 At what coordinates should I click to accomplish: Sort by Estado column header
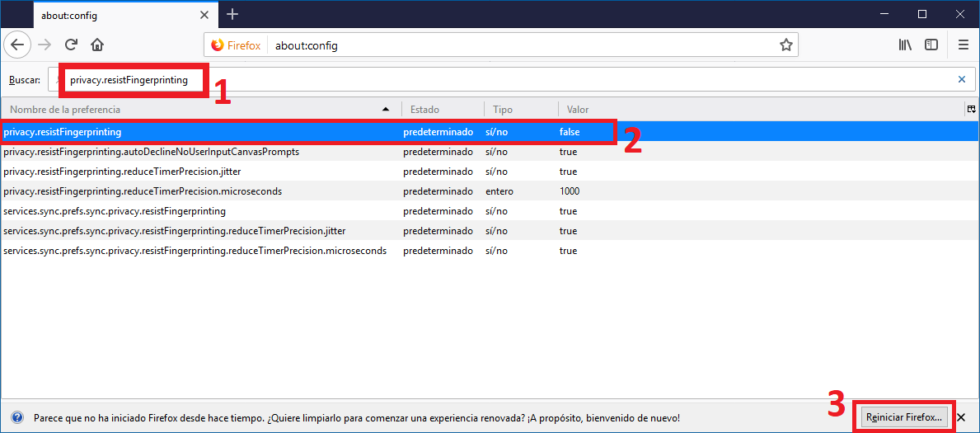click(443, 110)
